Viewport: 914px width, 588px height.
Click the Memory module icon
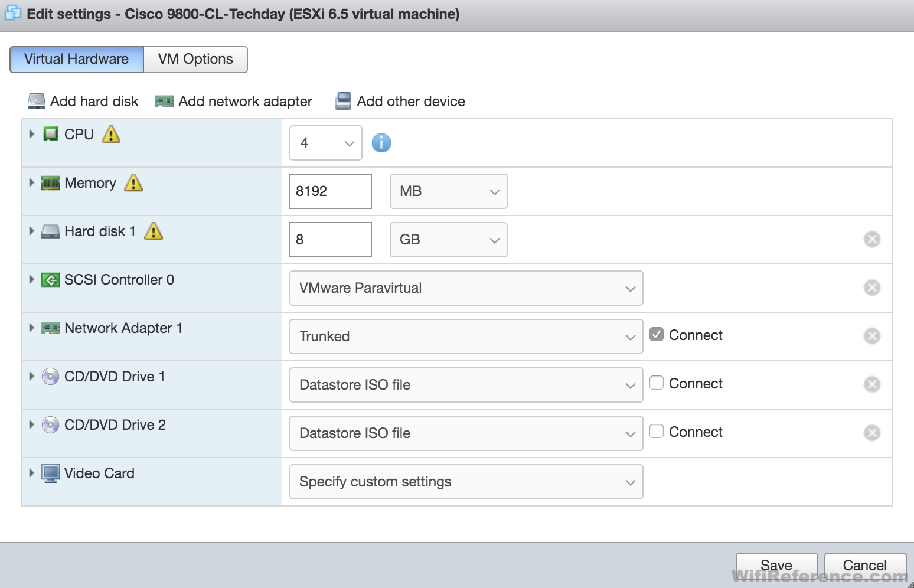[51, 183]
